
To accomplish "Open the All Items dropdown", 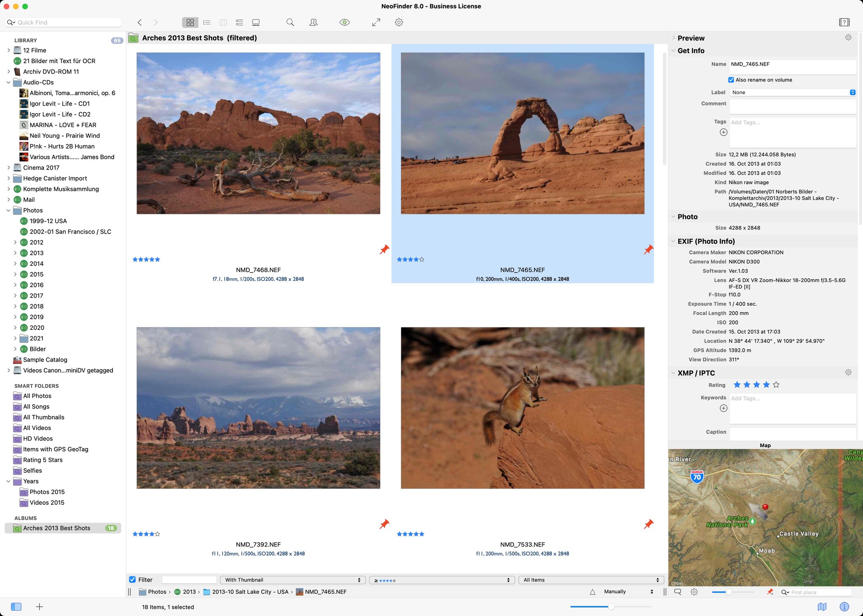I will click(591, 580).
